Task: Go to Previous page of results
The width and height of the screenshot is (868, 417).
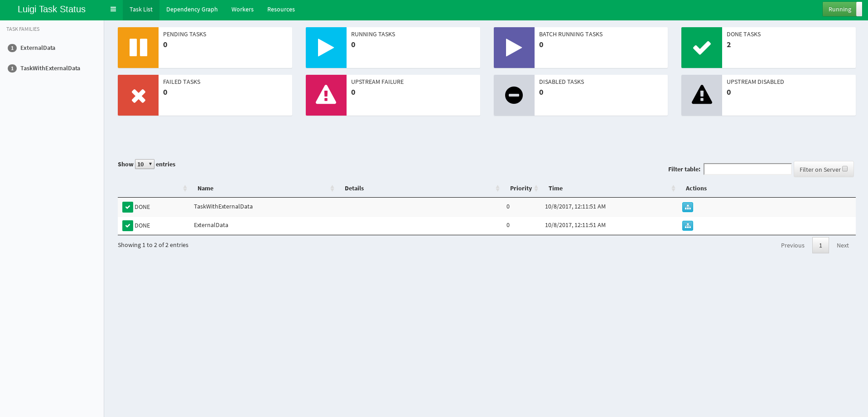Action: 793,245
